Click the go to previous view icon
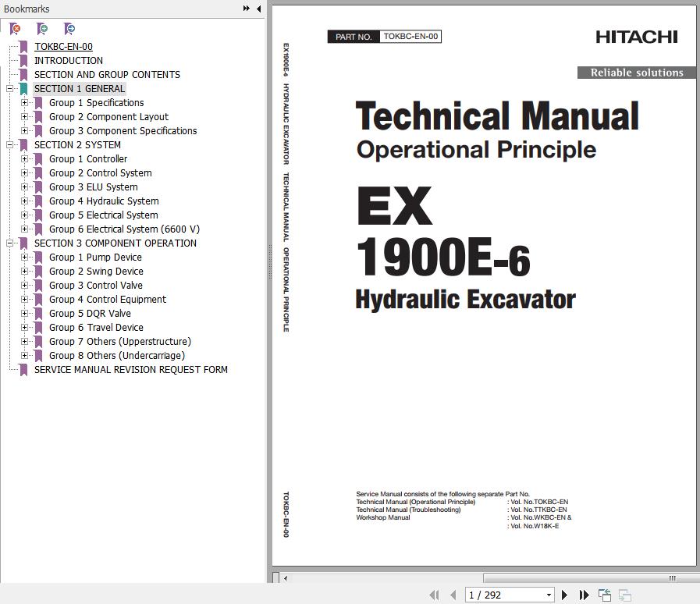The width and height of the screenshot is (700, 604). point(605,595)
